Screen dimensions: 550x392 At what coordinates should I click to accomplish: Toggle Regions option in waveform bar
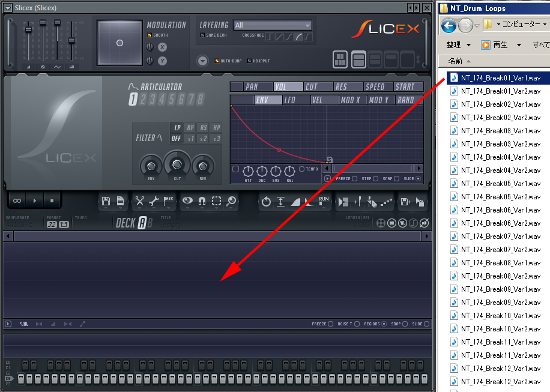(x=384, y=324)
